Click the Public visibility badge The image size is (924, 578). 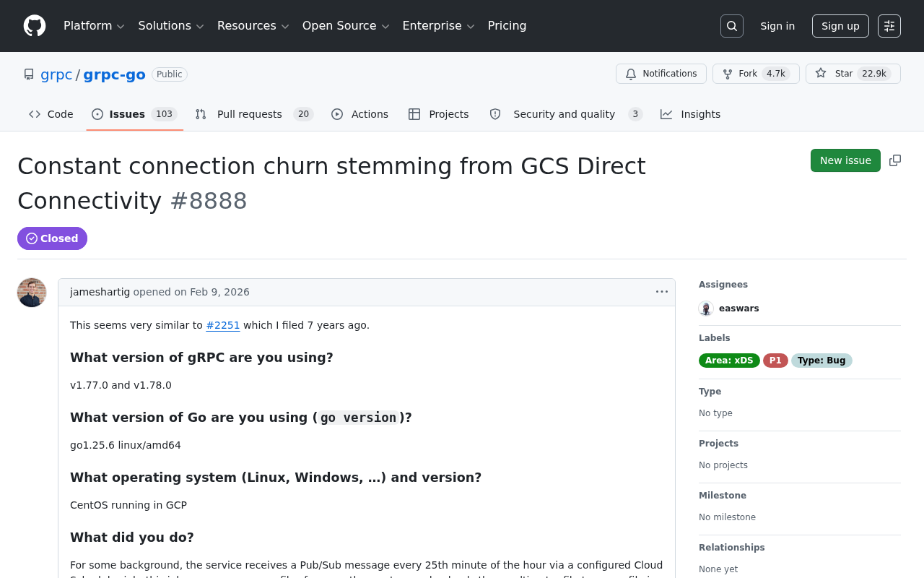coord(170,74)
